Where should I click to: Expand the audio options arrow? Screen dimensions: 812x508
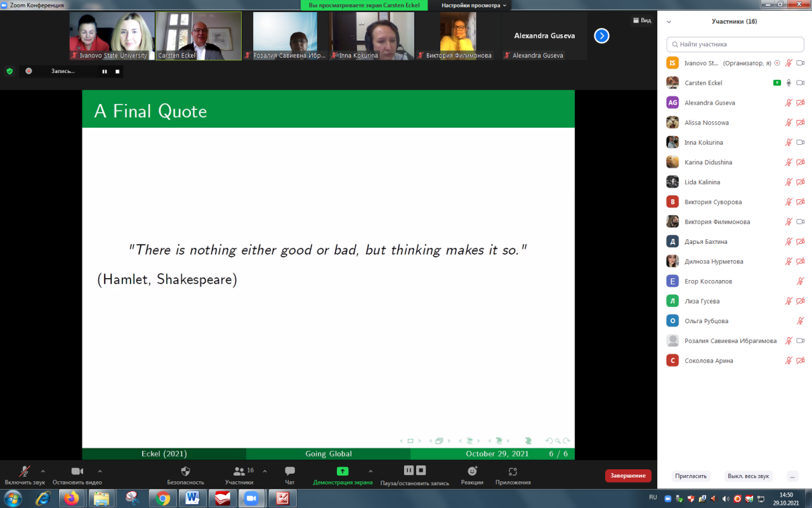pyautogui.click(x=43, y=471)
